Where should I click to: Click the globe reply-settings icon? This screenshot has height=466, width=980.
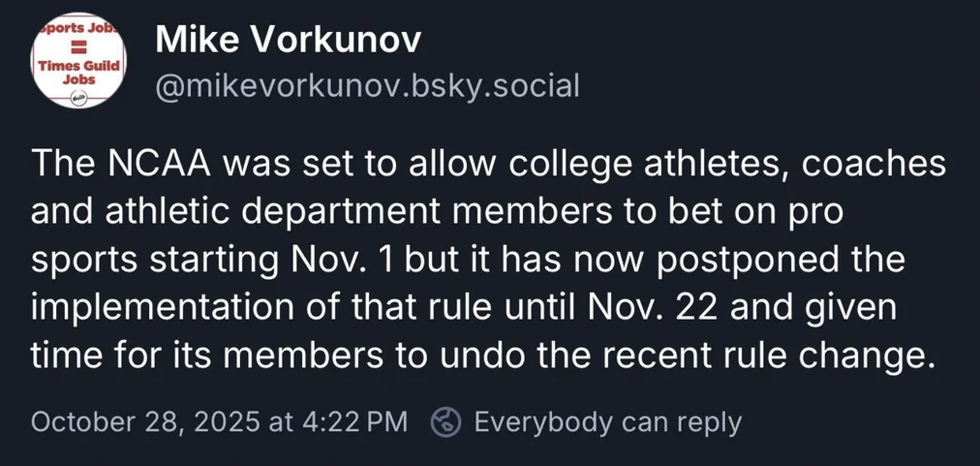click(445, 422)
